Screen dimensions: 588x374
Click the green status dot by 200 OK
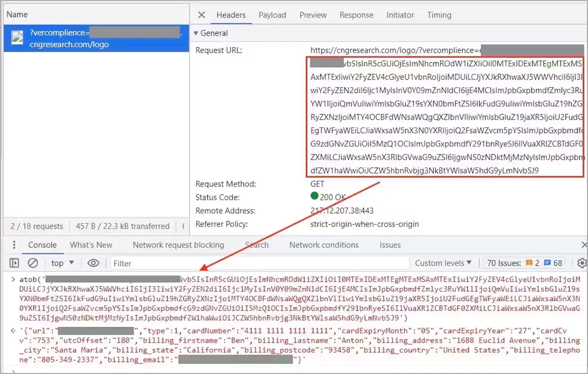(x=315, y=196)
